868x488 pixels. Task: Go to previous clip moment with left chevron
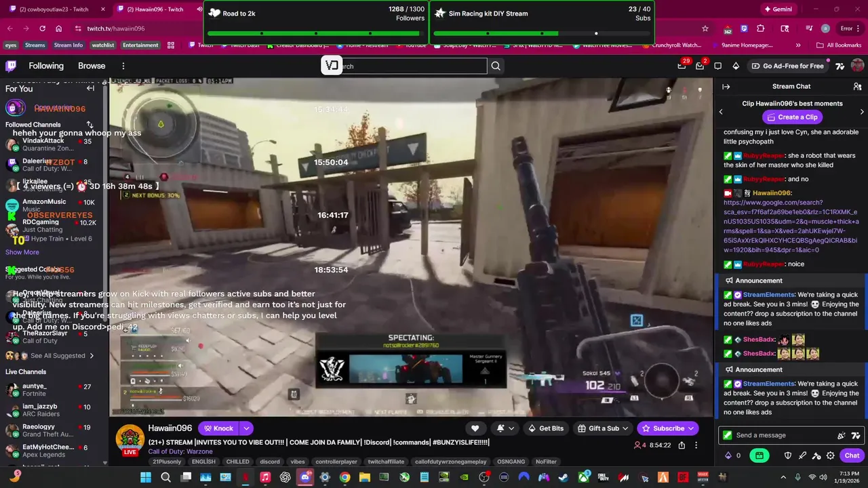pos(721,112)
